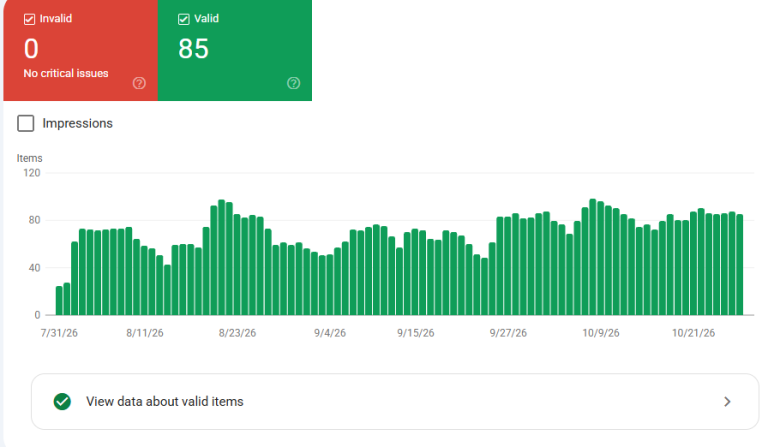Open help icon on Valid card

293,83
